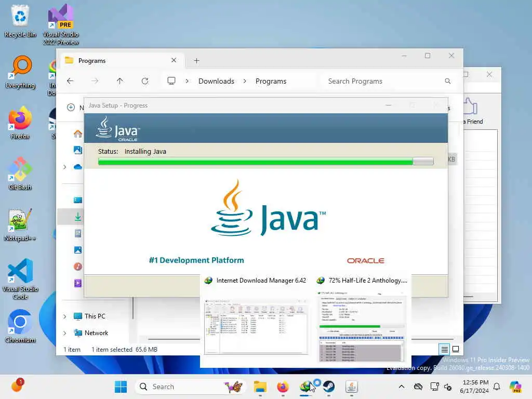Minimize the Java Setup window

[389, 105]
